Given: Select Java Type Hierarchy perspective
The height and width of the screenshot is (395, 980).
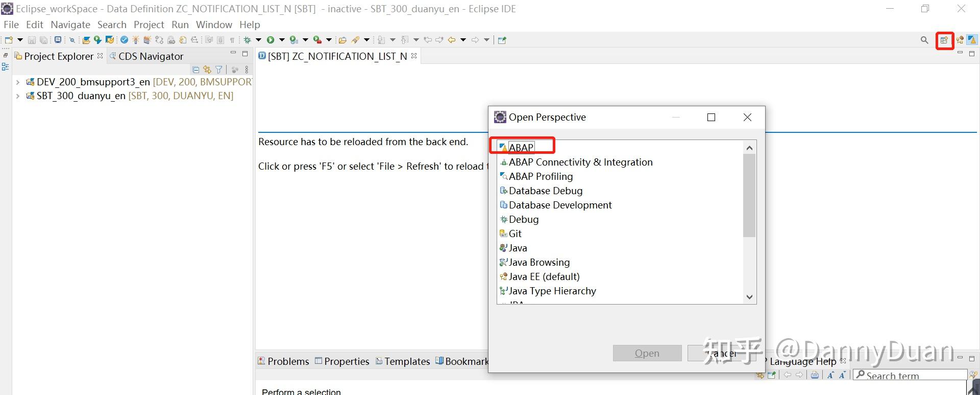Looking at the screenshot, I should tap(548, 291).
